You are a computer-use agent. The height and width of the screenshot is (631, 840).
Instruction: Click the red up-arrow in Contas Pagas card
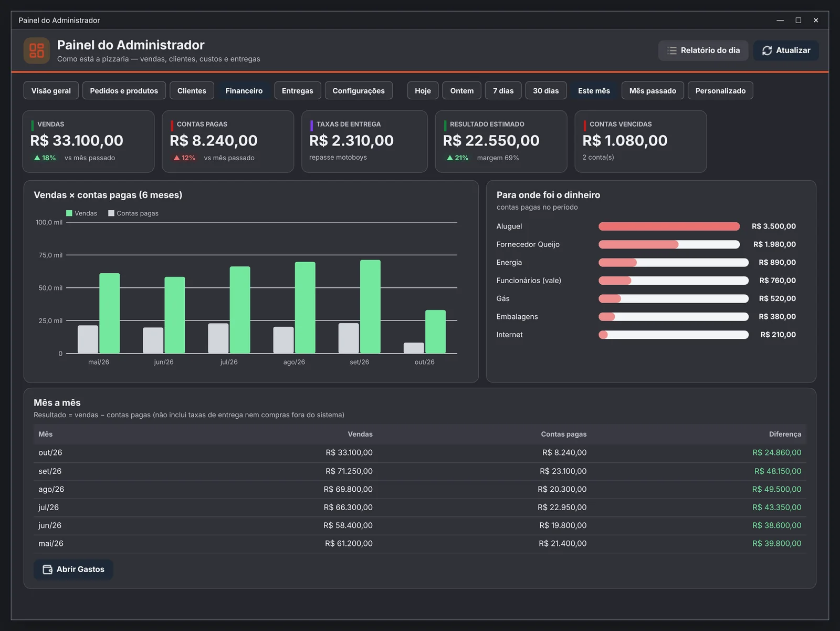click(x=176, y=158)
